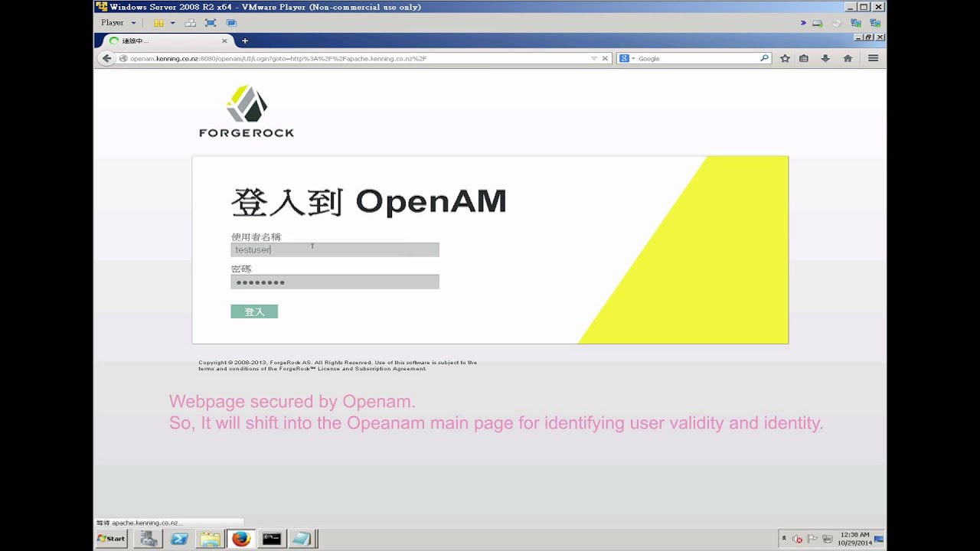Click the ForgeRock logo
Image resolution: width=980 pixels, height=551 pixels.
[247, 111]
